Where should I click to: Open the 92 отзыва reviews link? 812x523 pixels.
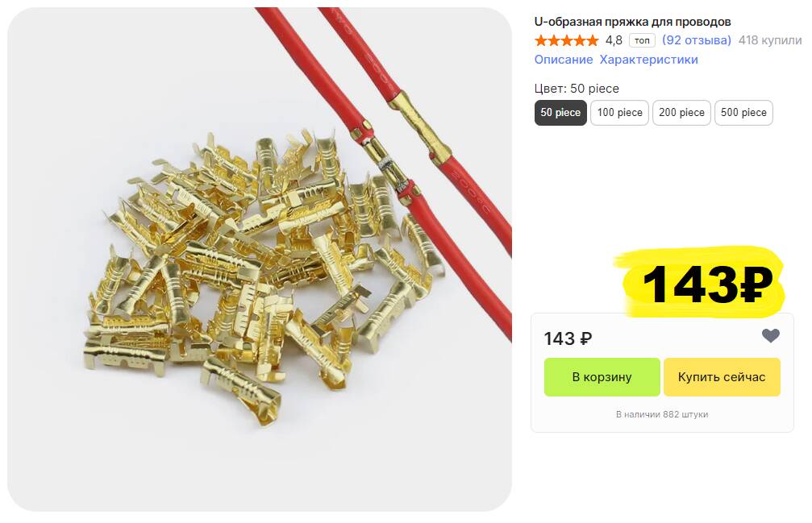pos(697,39)
